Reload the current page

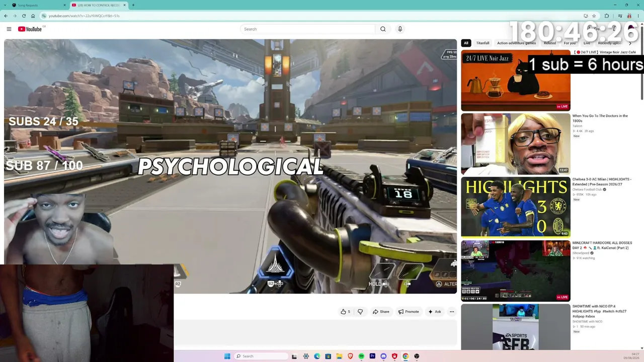click(x=24, y=16)
